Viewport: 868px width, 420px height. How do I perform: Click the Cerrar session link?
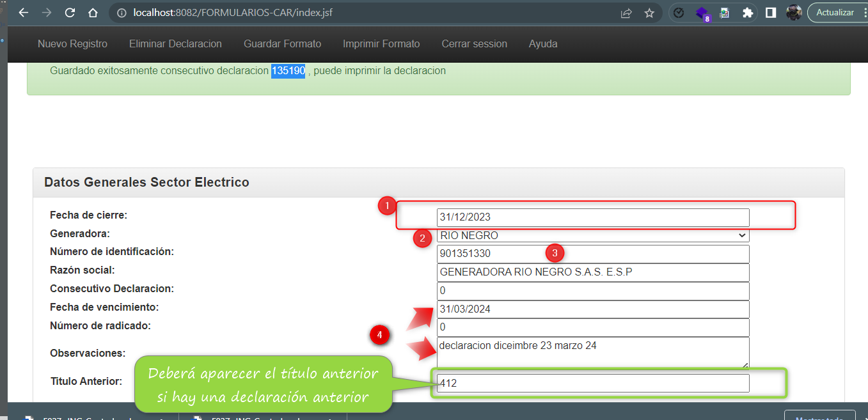pyautogui.click(x=474, y=44)
